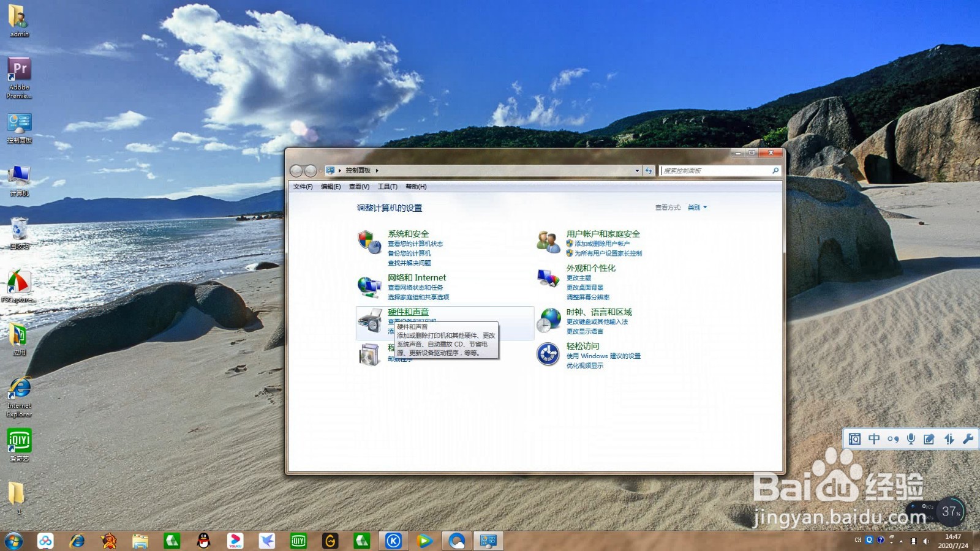Open 硬件和声音 category link
The width and height of the screenshot is (980, 551).
click(408, 312)
